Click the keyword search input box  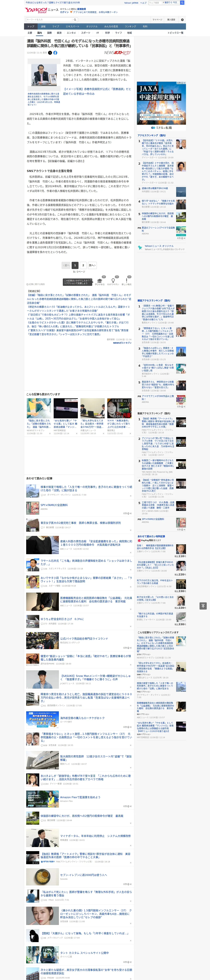pos(49,19)
